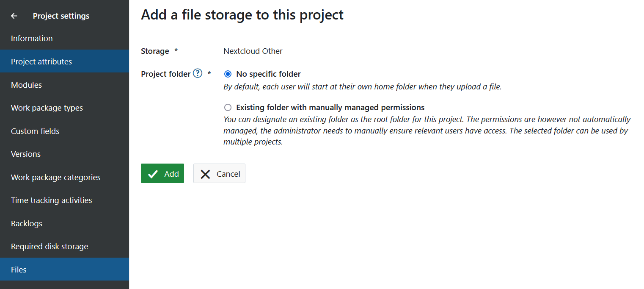
Task: Open the Project folder help icon
Action: pyautogui.click(x=198, y=73)
